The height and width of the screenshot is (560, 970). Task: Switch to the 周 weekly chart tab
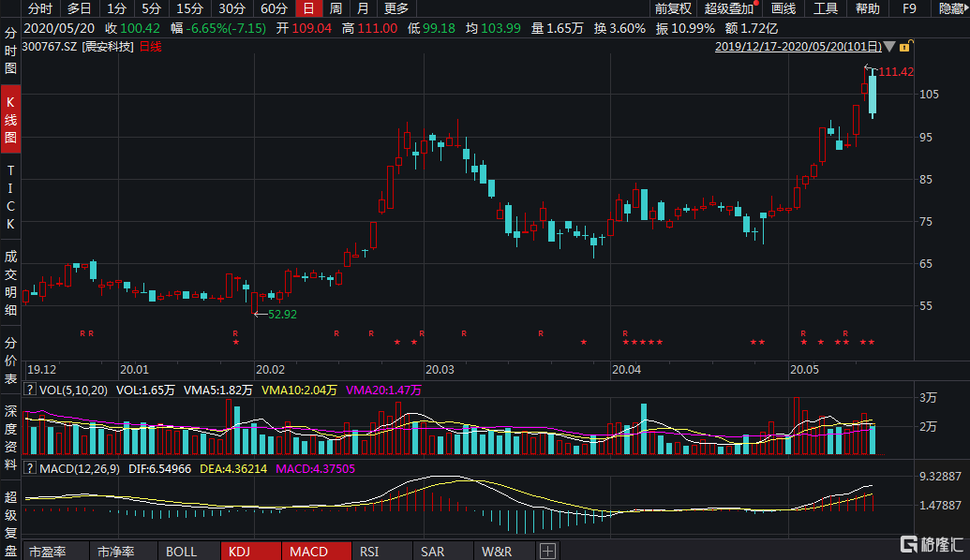coord(335,8)
